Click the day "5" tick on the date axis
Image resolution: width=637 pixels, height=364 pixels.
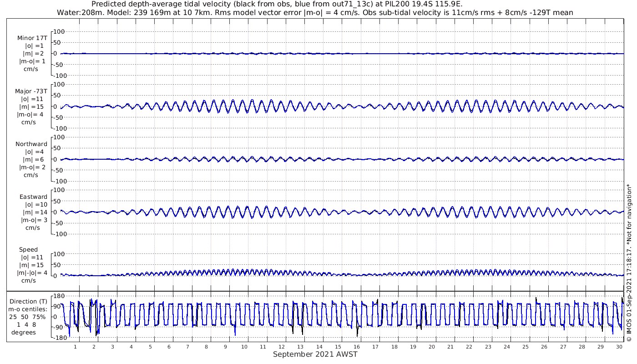pyautogui.click(x=150, y=347)
